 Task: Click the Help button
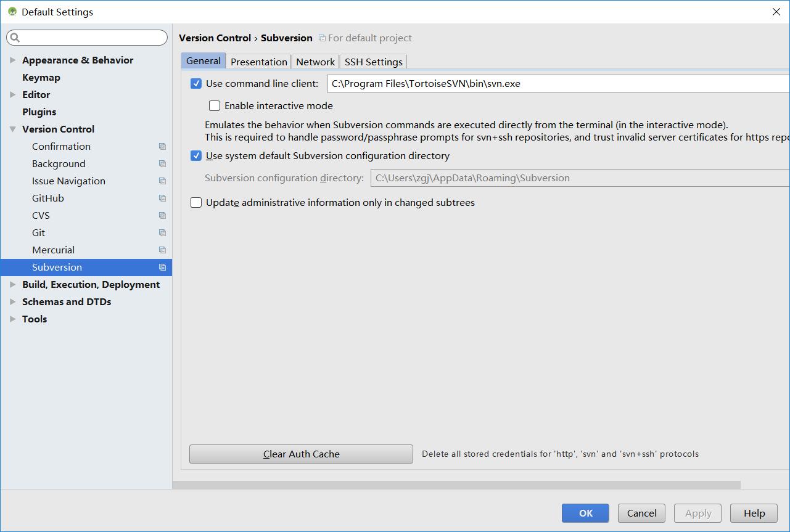click(x=754, y=513)
